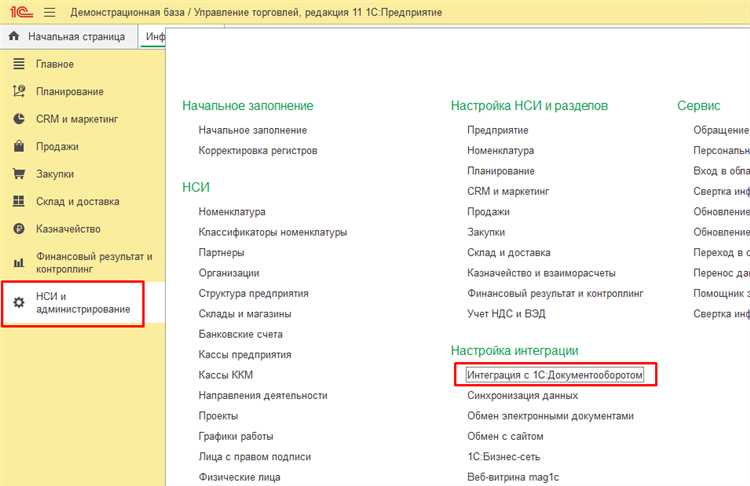Open Обмен с сайтом
The width and height of the screenshot is (750, 486).
[505, 436]
